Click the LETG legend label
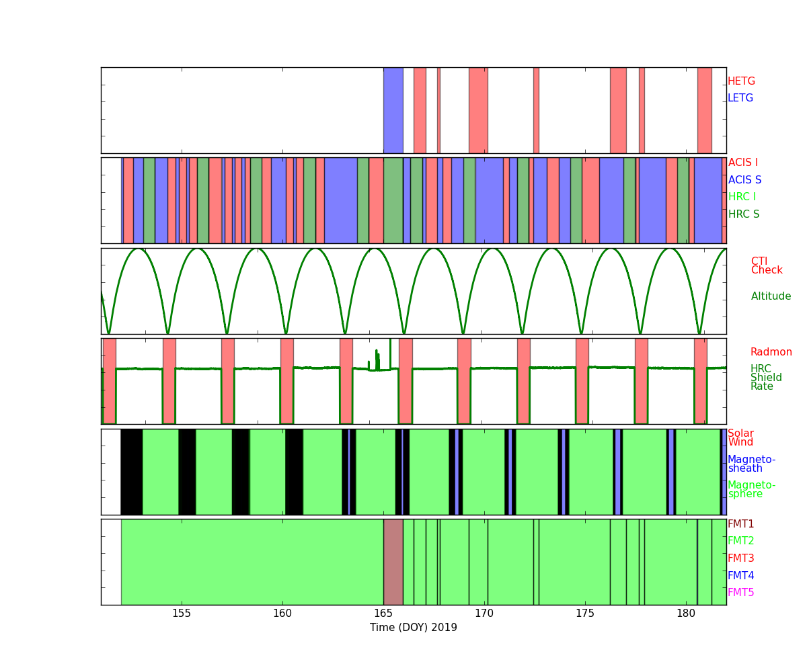Image resolution: width=807 pixels, height=672 pixels. [x=740, y=98]
